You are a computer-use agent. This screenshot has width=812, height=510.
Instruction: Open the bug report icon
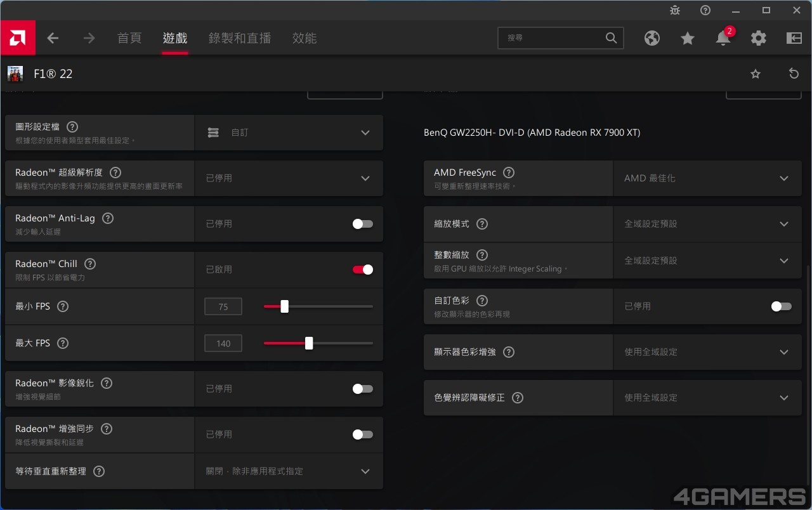point(675,10)
